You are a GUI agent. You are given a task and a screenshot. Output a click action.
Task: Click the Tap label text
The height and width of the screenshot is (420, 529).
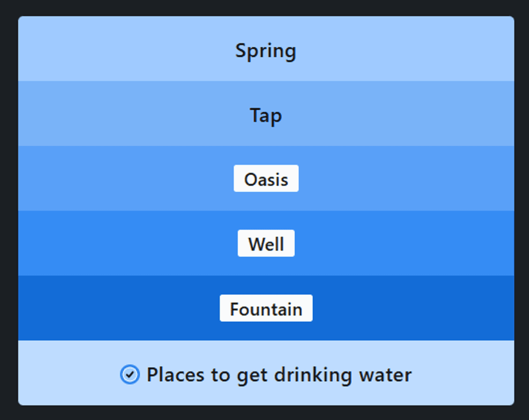coord(265,115)
